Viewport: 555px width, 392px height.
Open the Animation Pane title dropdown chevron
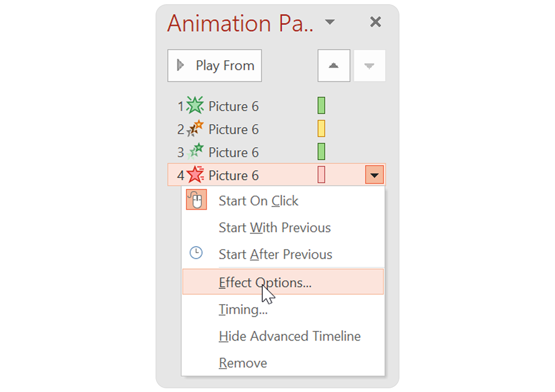[x=330, y=22]
